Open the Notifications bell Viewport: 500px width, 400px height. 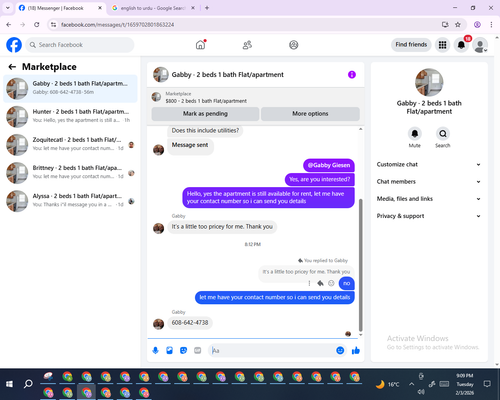(461, 45)
